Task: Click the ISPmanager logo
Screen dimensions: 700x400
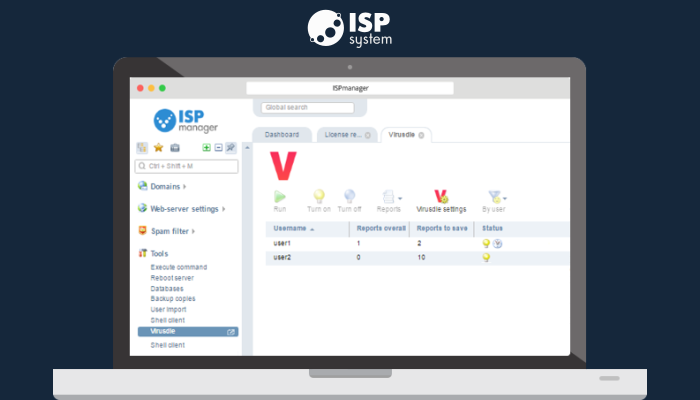Action: point(186,121)
